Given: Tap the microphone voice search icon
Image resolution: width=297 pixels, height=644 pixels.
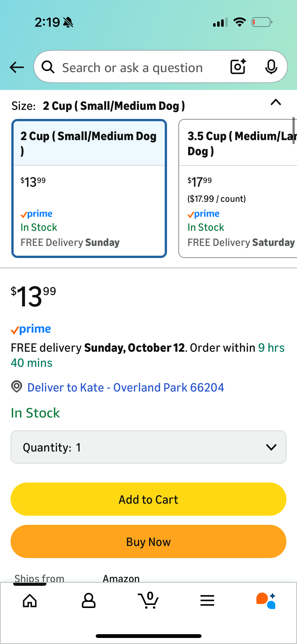Looking at the screenshot, I should (x=271, y=67).
